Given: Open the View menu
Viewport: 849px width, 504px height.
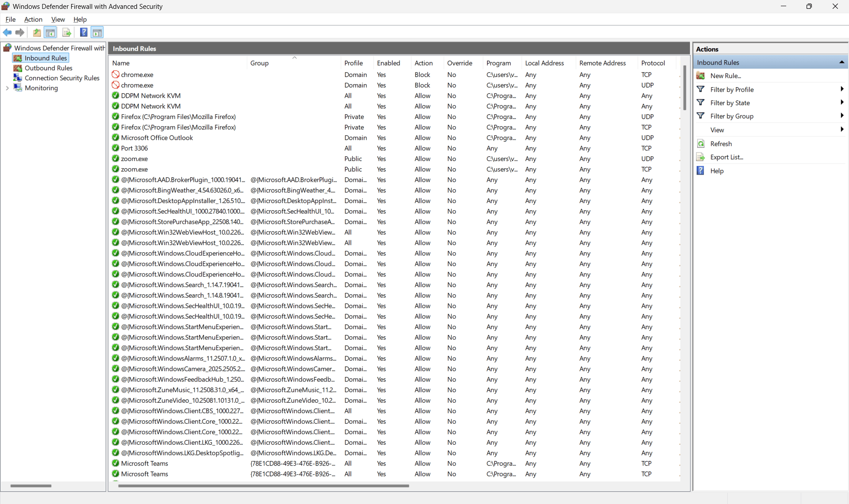Looking at the screenshot, I should [58, 19].
